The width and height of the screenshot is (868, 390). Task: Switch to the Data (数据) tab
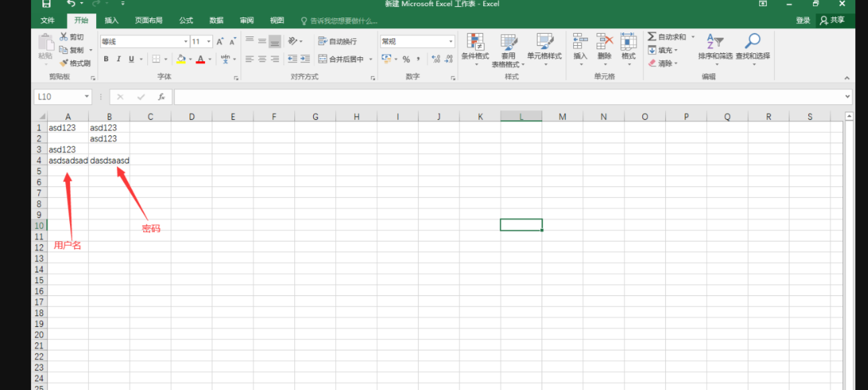pos(216,21)
